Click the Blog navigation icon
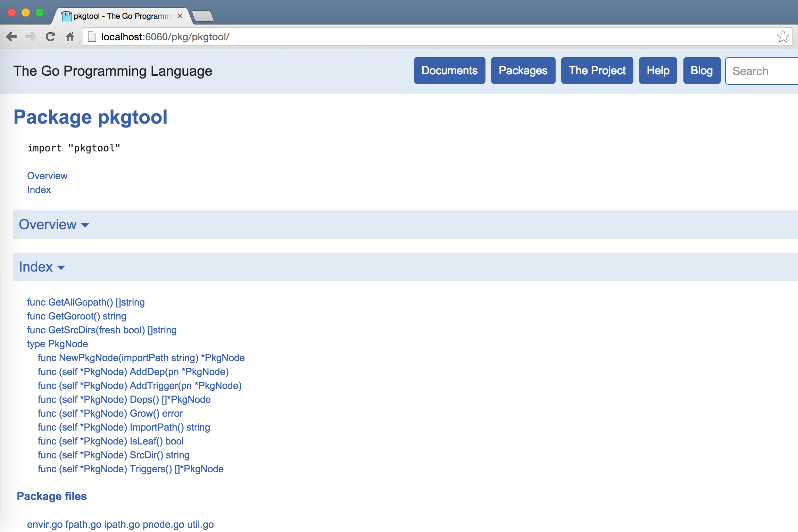798x532 pixels. 702,70
